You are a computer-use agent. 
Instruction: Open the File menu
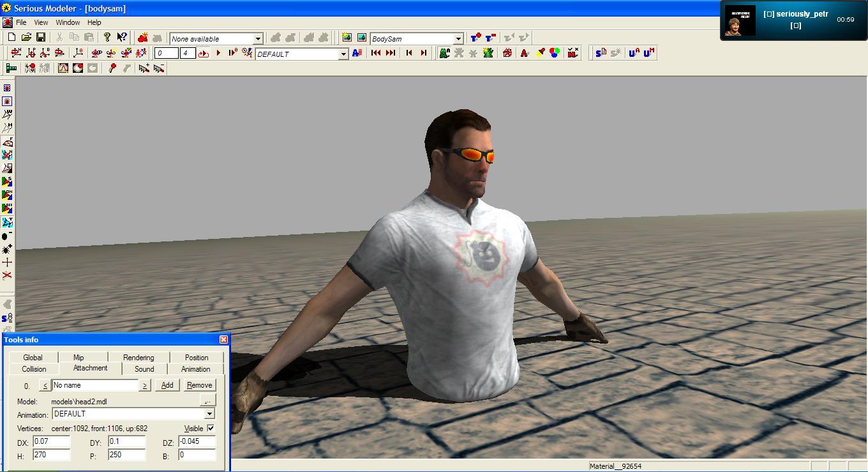(x=21, y=22)
